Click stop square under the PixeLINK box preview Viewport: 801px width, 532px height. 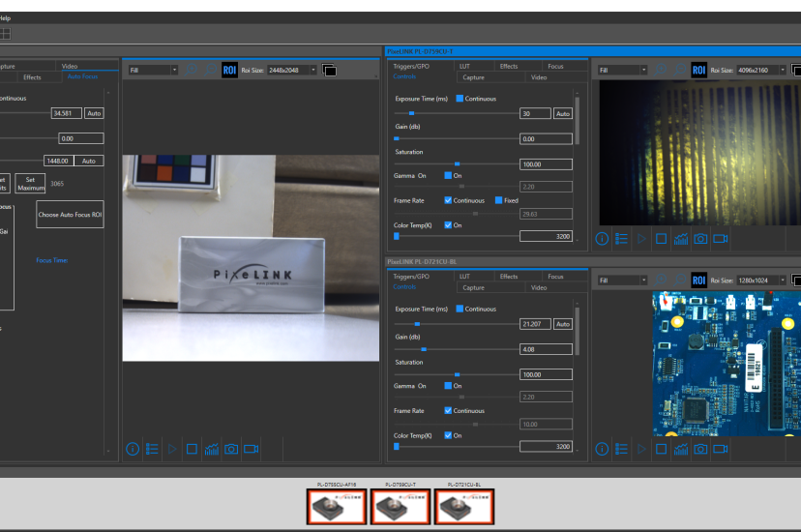[192, 449]
